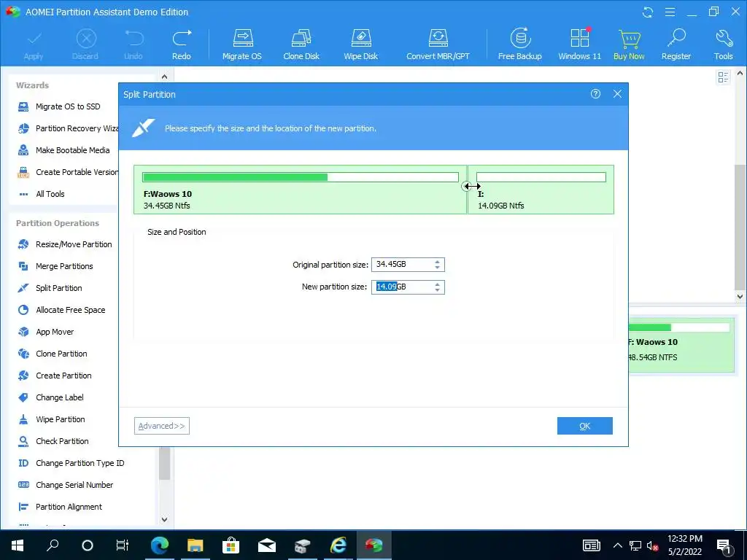Select the new I: partition block

tap(541, 190)
